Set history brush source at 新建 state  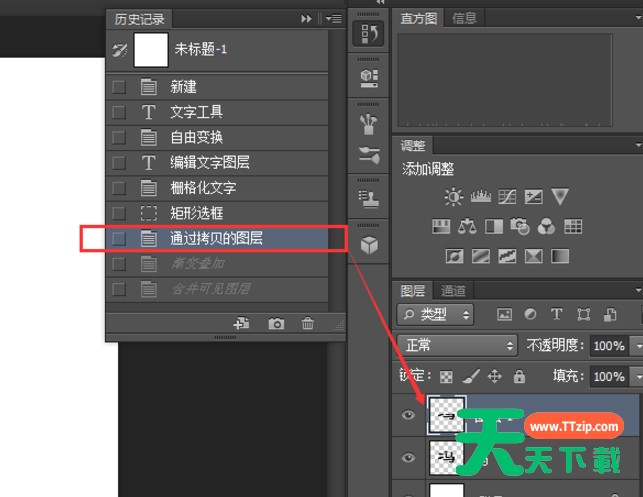click(119, 87)
